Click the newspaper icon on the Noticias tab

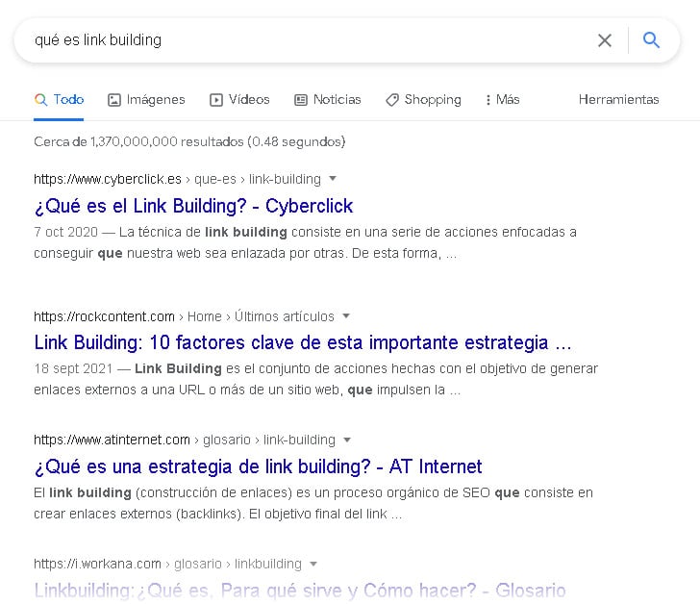(x=301, y=100)
